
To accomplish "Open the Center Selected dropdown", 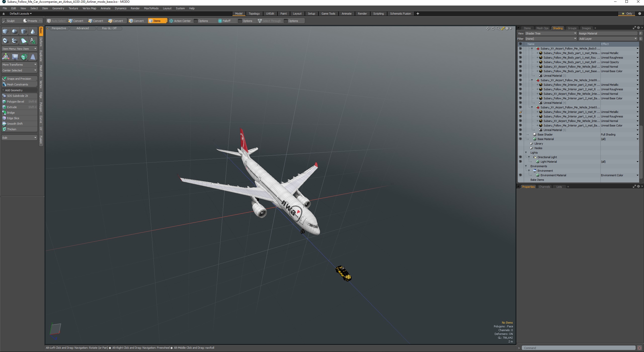I will (20, 70).
